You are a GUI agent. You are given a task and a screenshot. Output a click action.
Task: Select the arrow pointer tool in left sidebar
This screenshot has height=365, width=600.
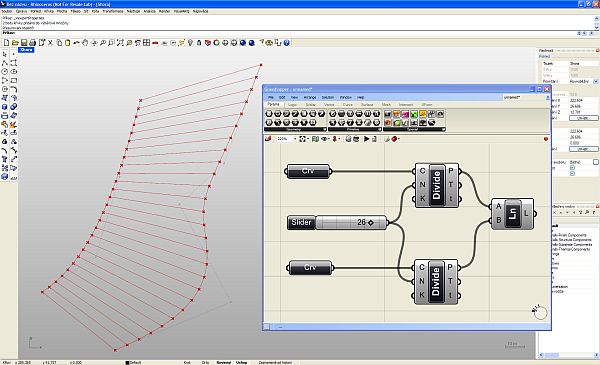pyautogui.click(x=5, y=54)
